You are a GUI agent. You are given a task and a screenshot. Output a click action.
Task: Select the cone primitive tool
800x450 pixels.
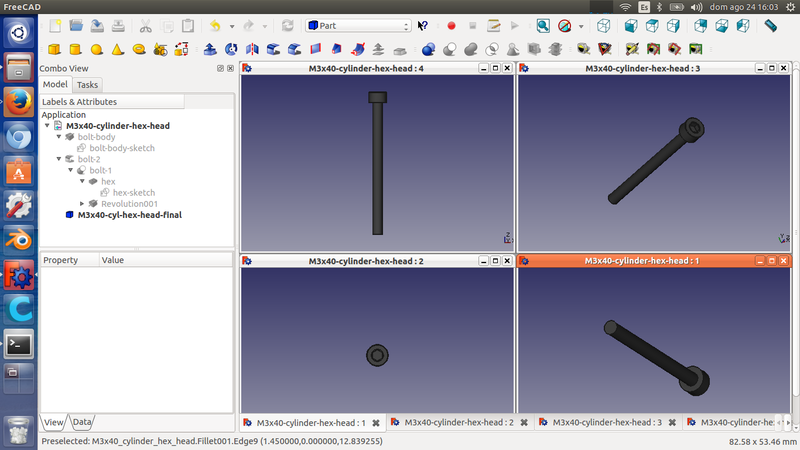coord(118,48)
